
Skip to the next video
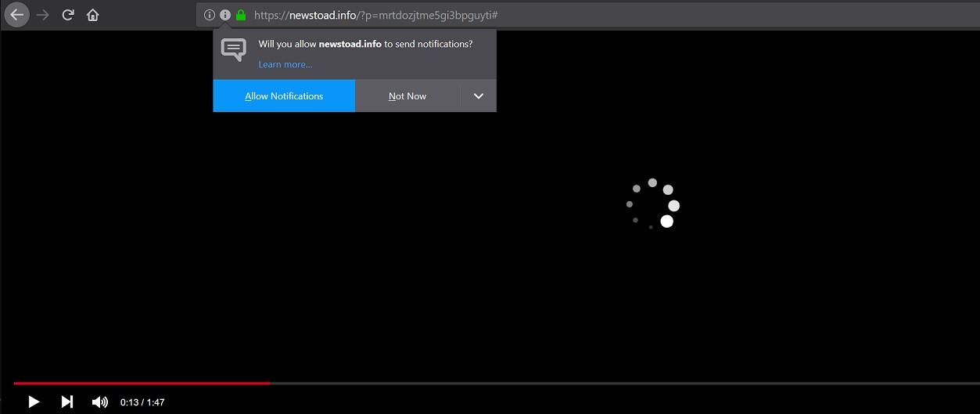(x=67, y=401)
